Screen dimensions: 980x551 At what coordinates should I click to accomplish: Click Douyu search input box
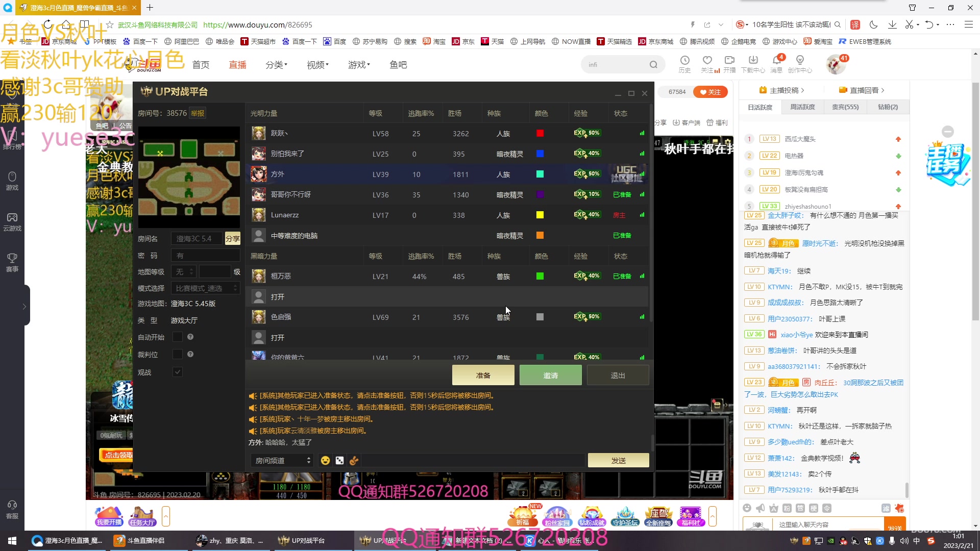(615, 65)
